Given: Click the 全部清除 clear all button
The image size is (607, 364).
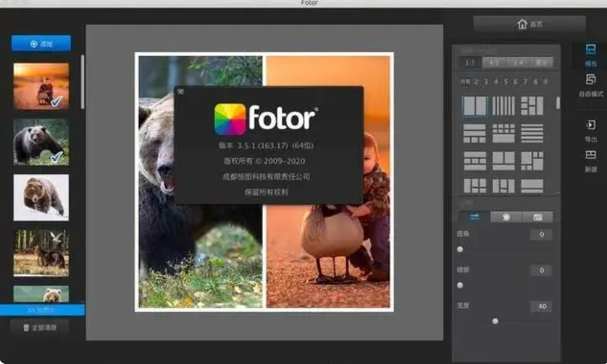Looking at the screenshot, I should coord(40,327).
